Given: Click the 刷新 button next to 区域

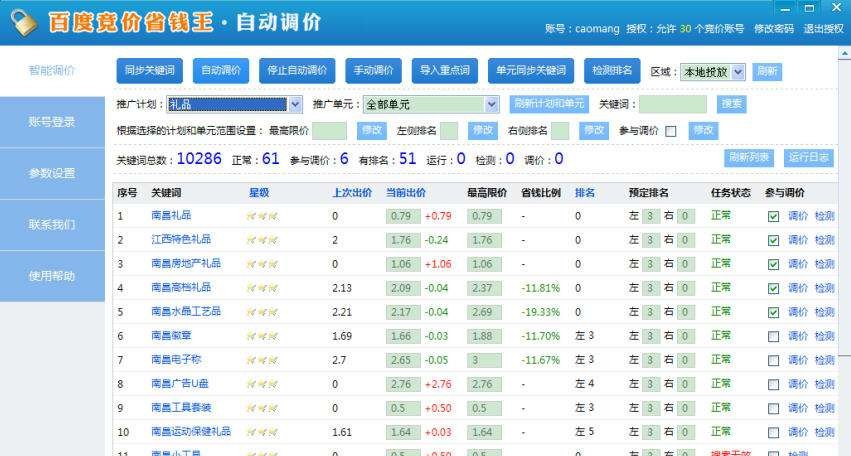Looking at the screenshot, I should [767, 71].
